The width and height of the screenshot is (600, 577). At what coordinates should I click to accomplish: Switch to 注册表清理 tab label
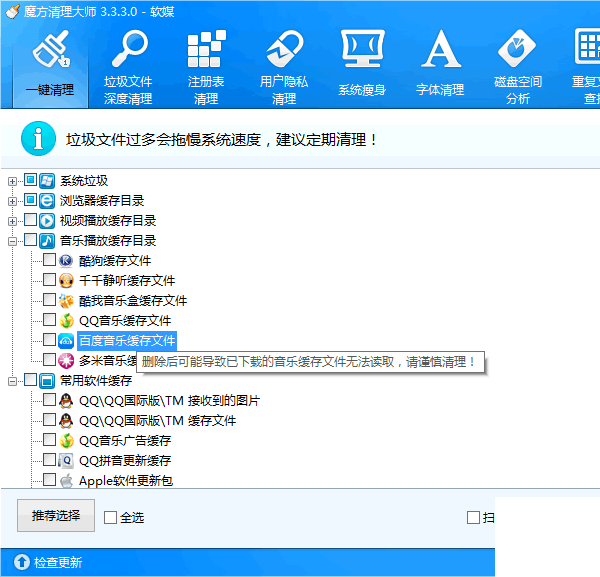click(x=206, y=90)
